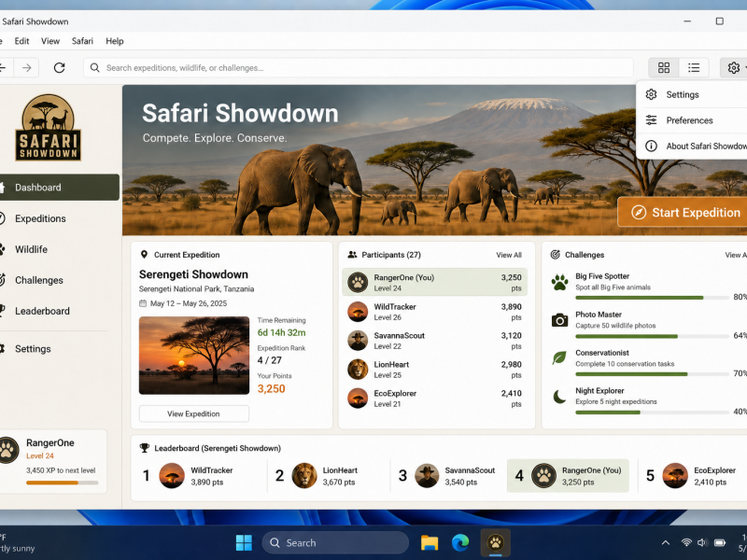Select Settings in the gear dropdown menu
The height and width of the screenshot is (560, 747).
(692, 95)
